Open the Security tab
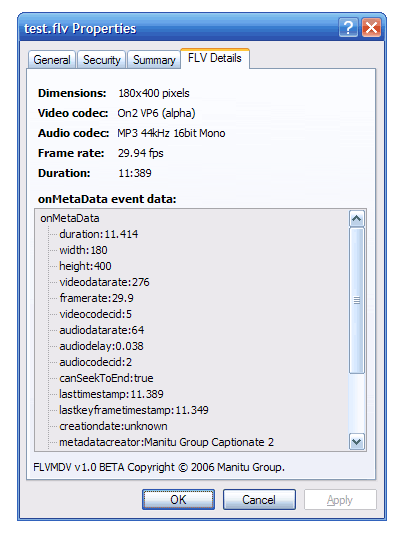Screen dimensions: 407x540 (102, 60)
